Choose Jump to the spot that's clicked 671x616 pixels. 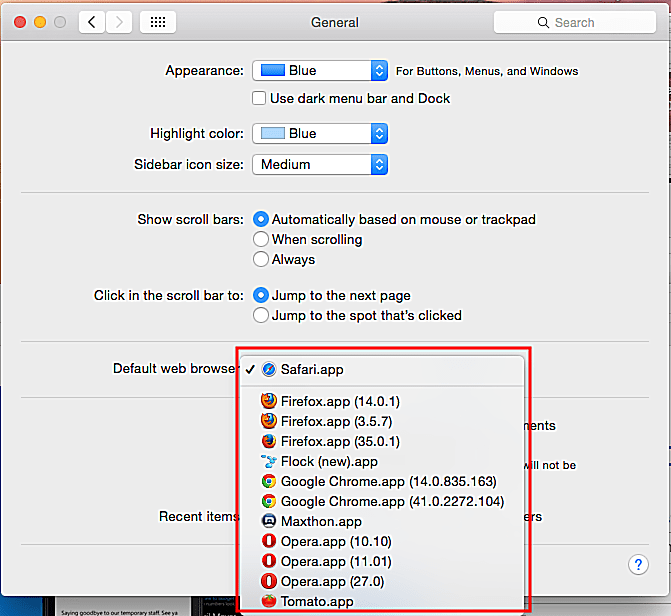[261, 315]
